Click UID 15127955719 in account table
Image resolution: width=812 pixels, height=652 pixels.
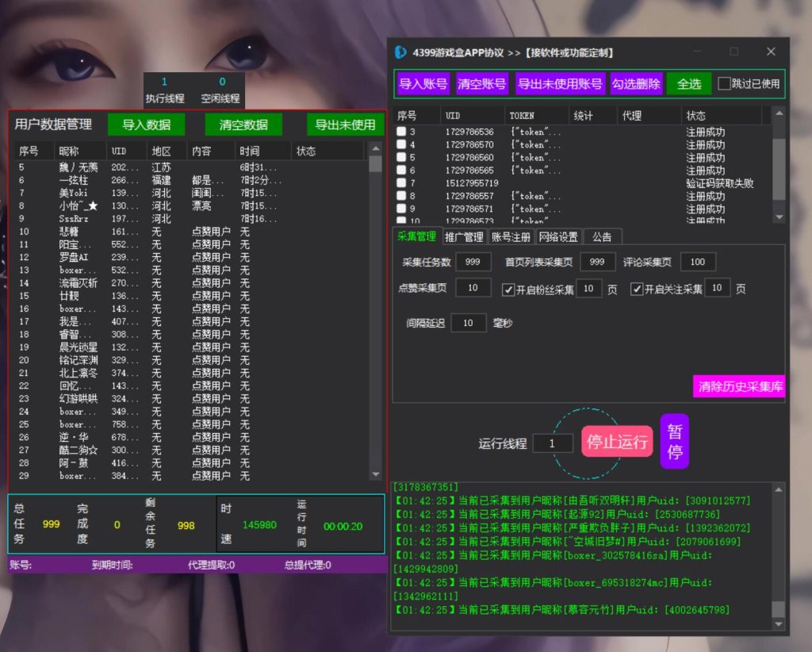472,182
